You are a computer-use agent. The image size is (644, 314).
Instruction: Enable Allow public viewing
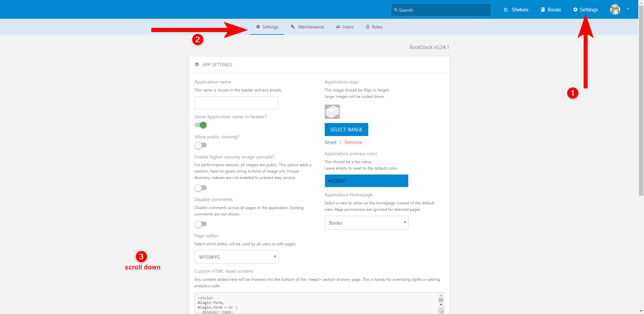[x=201, y=145]
